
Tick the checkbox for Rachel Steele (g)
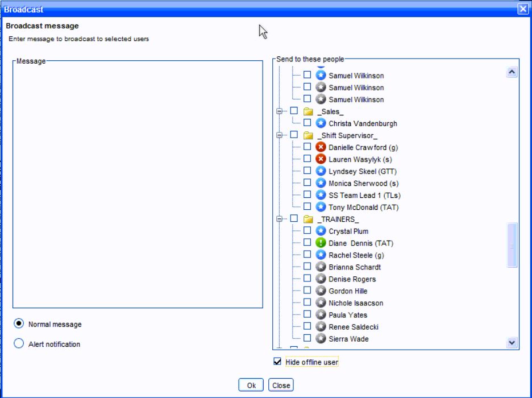pyautogui.click(x=307, y=255)
